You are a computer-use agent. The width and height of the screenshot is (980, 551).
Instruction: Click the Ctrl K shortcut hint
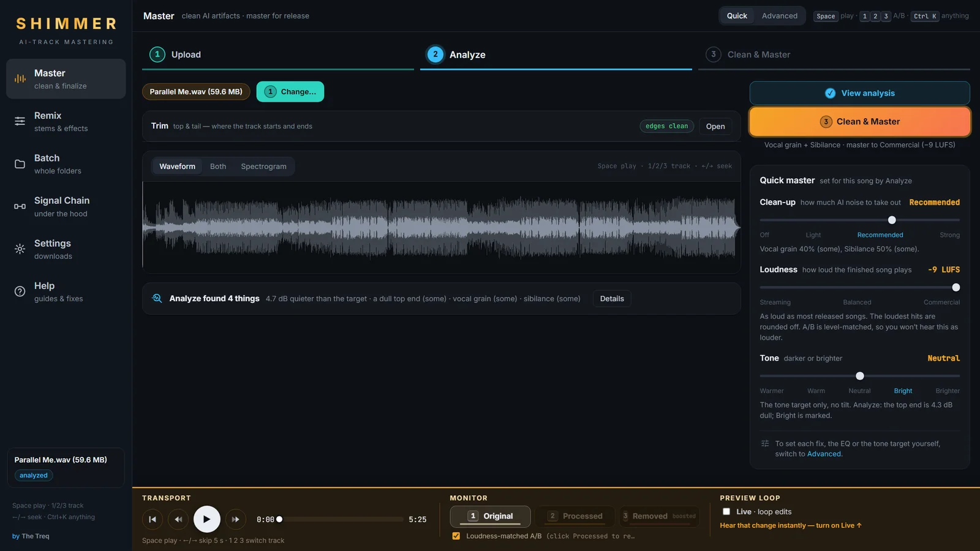[x=925, y=17]
